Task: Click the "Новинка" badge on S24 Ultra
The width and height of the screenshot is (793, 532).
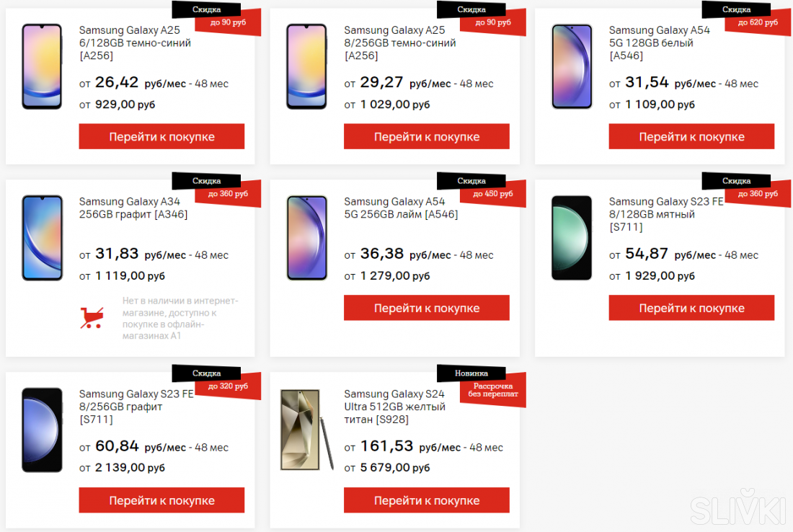Action: (x=471, y=373)
